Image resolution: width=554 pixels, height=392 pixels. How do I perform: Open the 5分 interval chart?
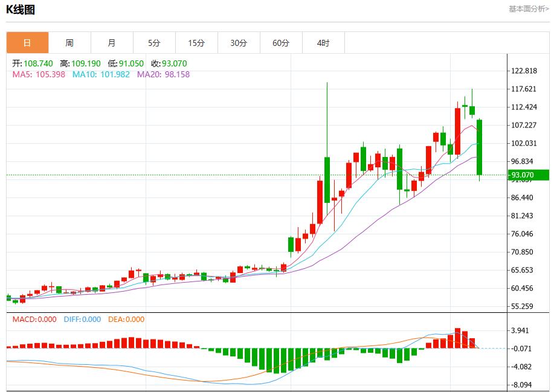pyautogui.click(x=154, y=43)
